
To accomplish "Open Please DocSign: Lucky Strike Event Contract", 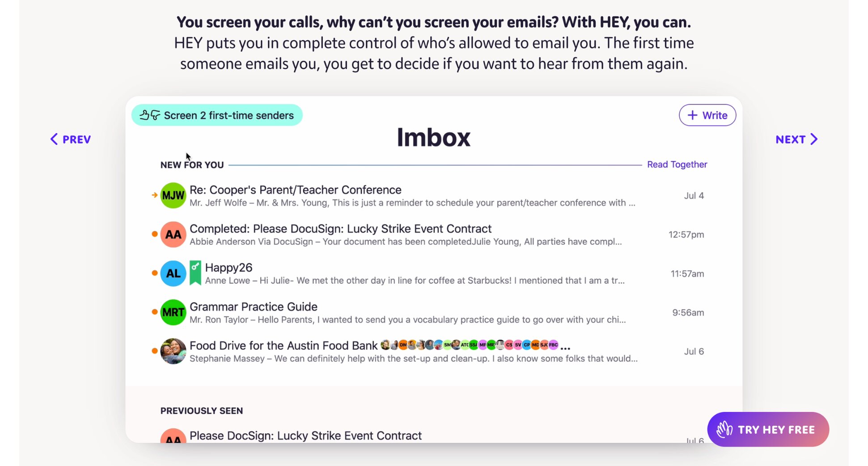I will pos(305,436).
